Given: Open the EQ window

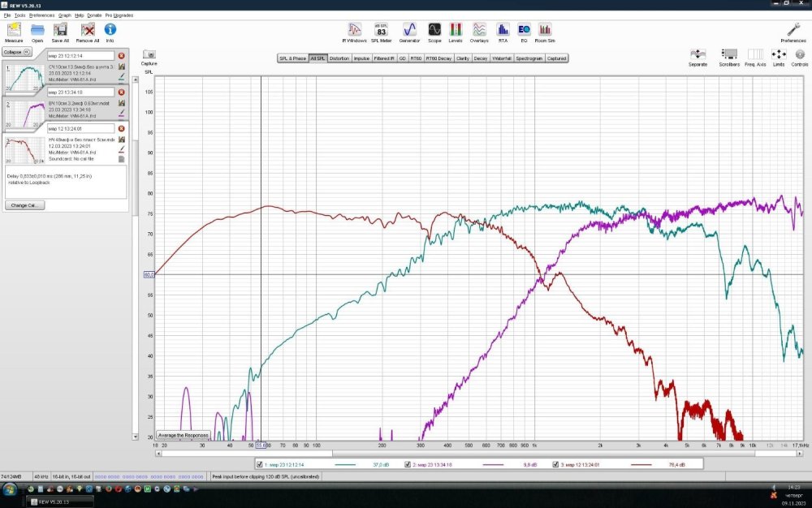Looking at the screenshot, I should click(524, 31).
